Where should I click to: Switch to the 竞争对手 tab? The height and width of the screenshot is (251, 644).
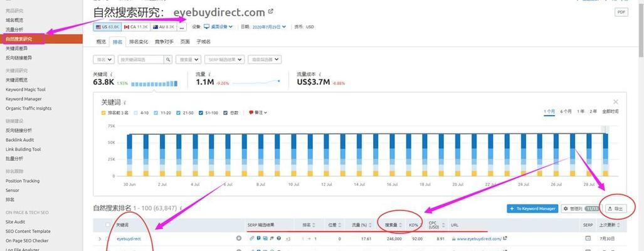pos(164,41)
